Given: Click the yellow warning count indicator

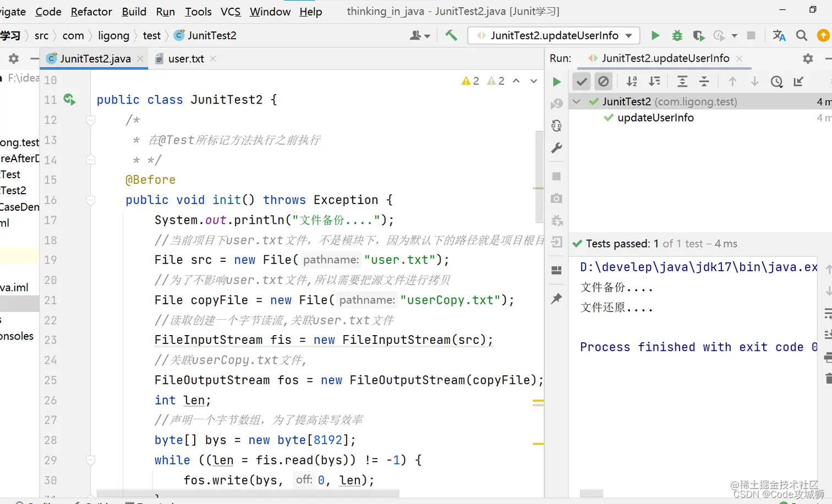Looking at the screenshot, I should coord(470,81).
